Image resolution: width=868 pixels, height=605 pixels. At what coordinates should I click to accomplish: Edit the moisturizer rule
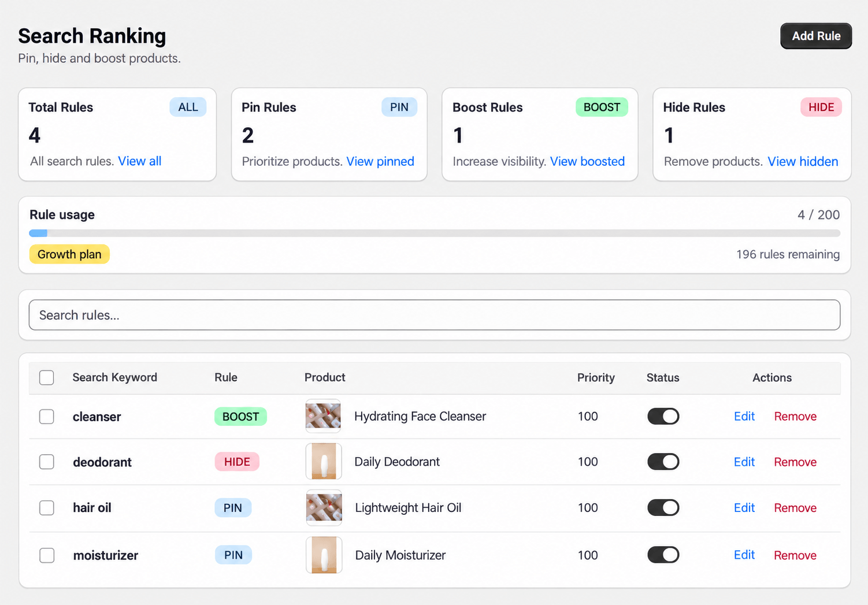point(744,555)
